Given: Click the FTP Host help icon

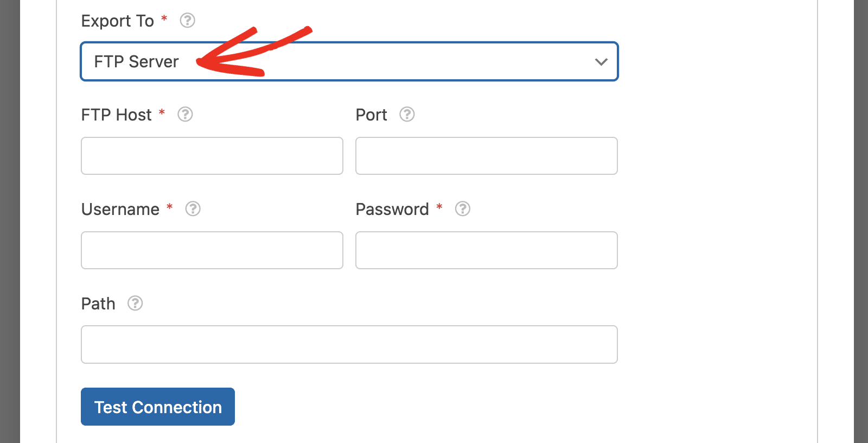Looking at the screenshot, I should click(x=185, y=115).
